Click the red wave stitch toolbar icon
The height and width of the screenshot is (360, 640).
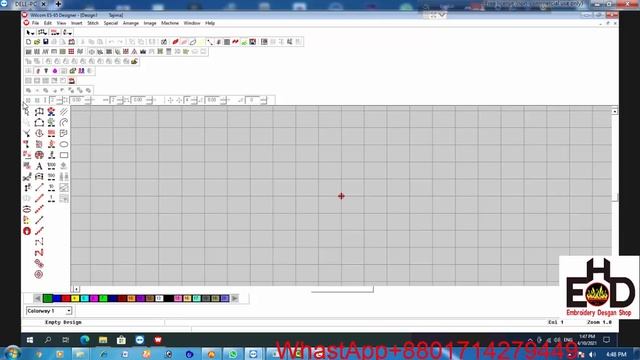(236, 42)
